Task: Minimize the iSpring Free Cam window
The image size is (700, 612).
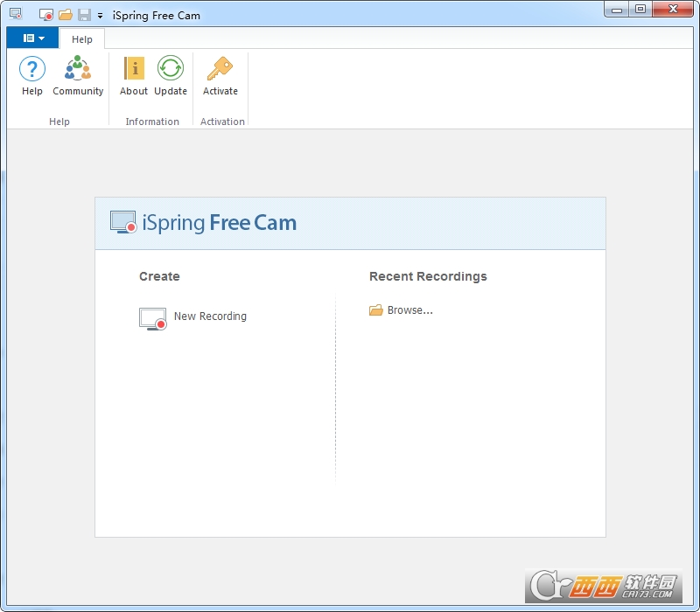Action: (619, 9)
